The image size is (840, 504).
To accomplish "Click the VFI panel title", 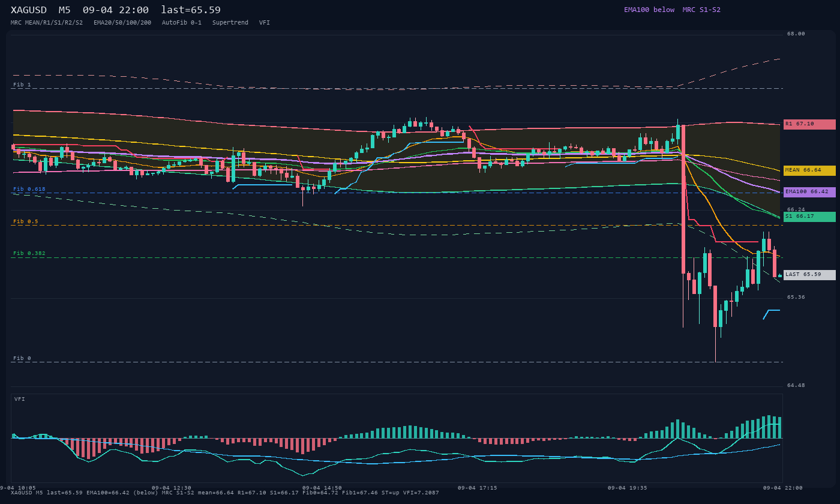I will [20, 399].
